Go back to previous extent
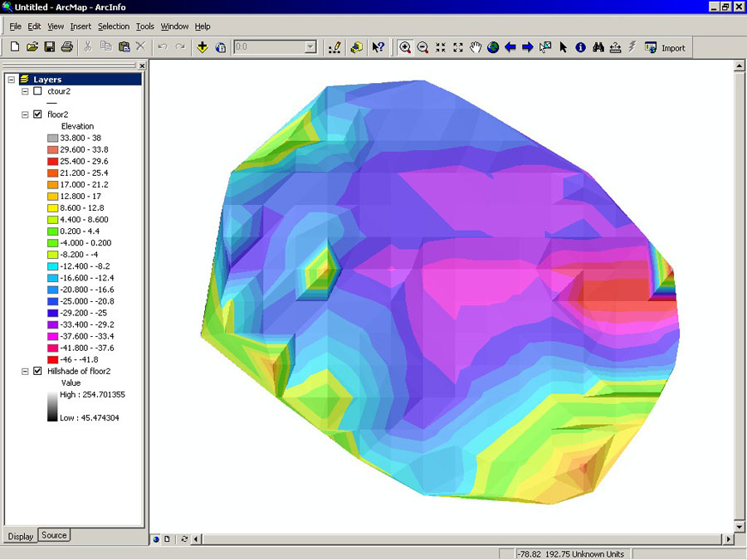747x560 pixels. [x=510, y=47]
